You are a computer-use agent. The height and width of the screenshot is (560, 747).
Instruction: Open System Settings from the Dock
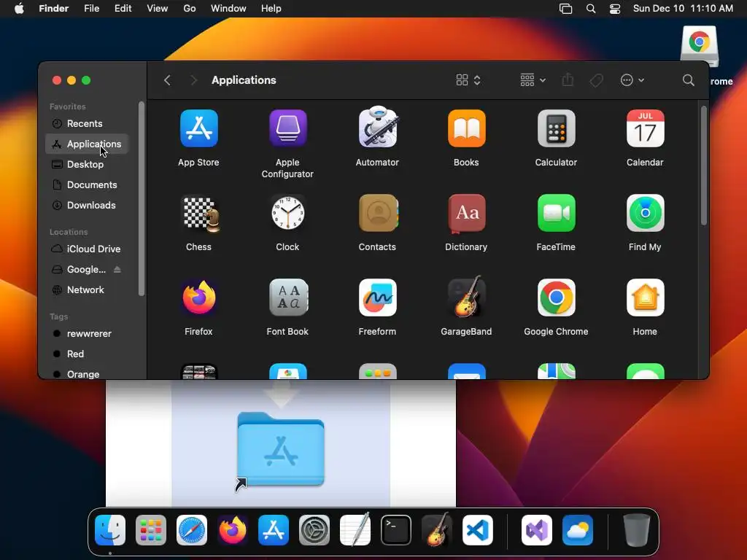coord(314,530)
